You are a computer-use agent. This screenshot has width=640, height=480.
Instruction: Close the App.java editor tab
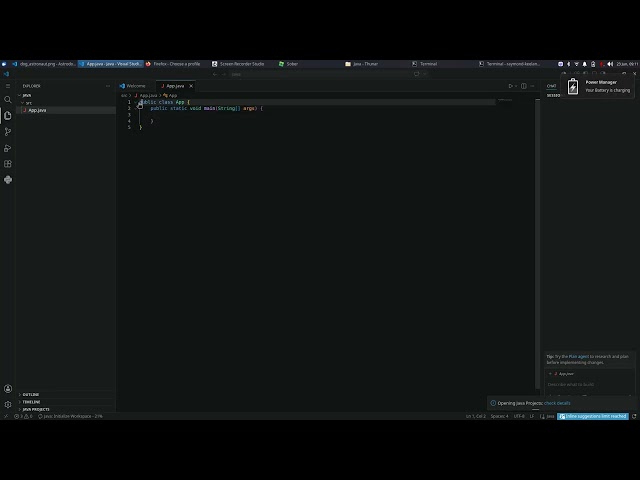click(x=191, y=86)
